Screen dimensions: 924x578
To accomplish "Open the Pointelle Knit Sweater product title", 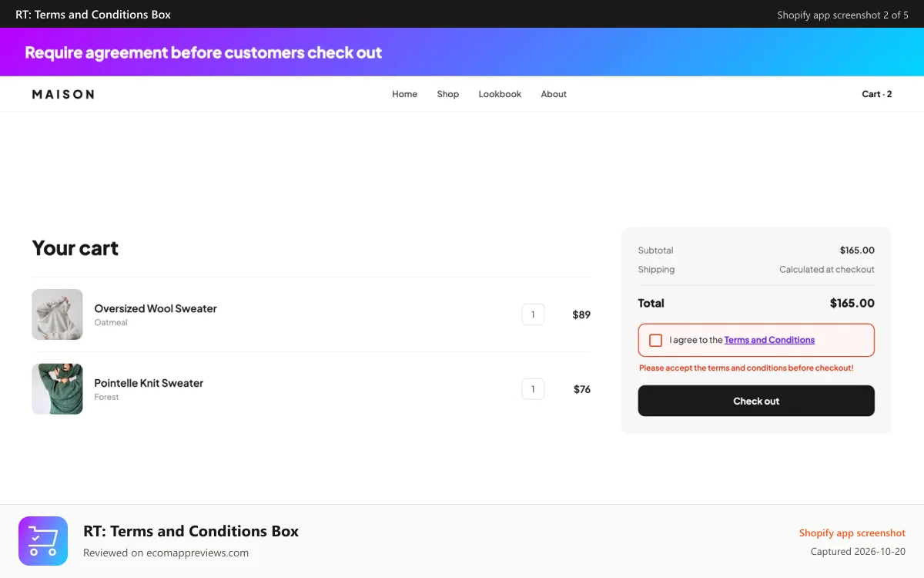I will coord(149,383).
